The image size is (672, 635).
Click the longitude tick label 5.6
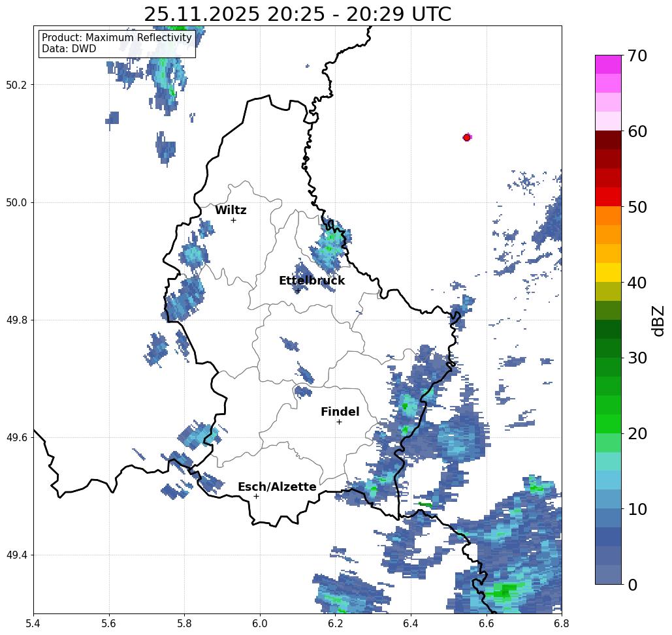pyautogui.click(x=109, y=623)
